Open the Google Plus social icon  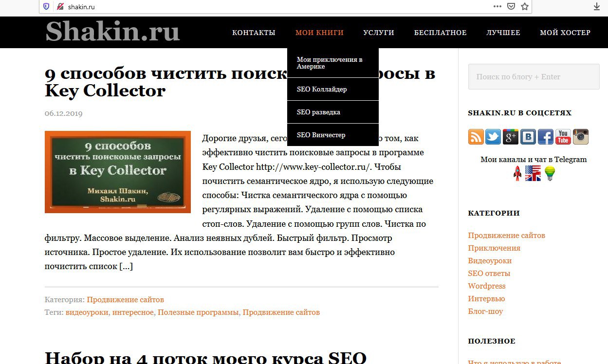(510, 137)
